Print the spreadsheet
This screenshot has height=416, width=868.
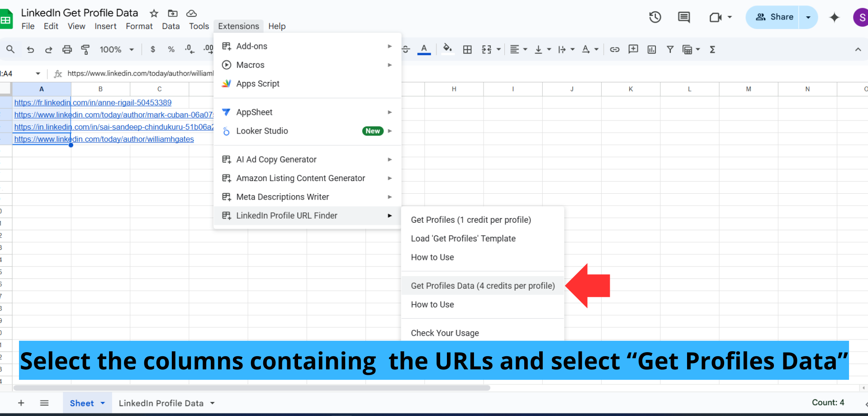pyautogui.click(x=67, y=49)
